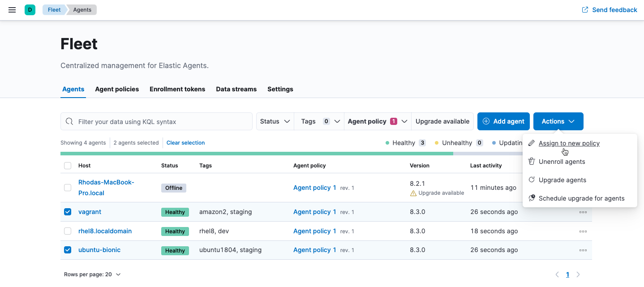
Task: Switch to the Enrollment tokens tab
Action: pyautogui.click(x=177, y=89)
